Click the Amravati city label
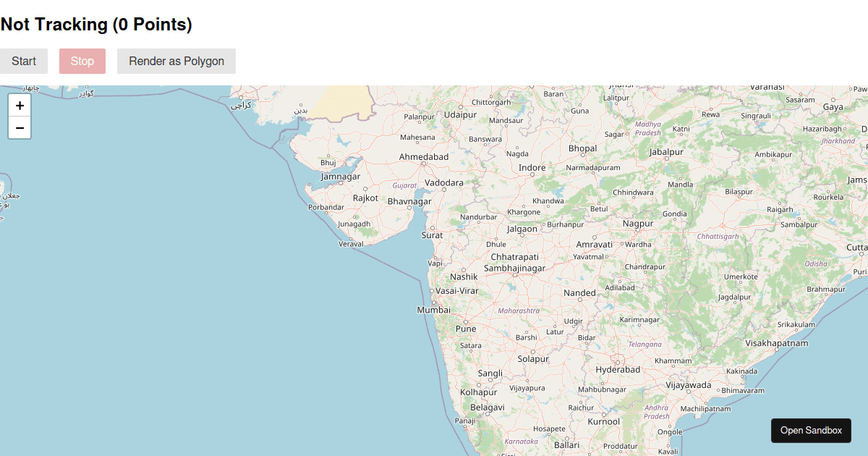Image resolution: width=868 pixels, height=456 pixels. pyautogui.click(x=594, y=245)
